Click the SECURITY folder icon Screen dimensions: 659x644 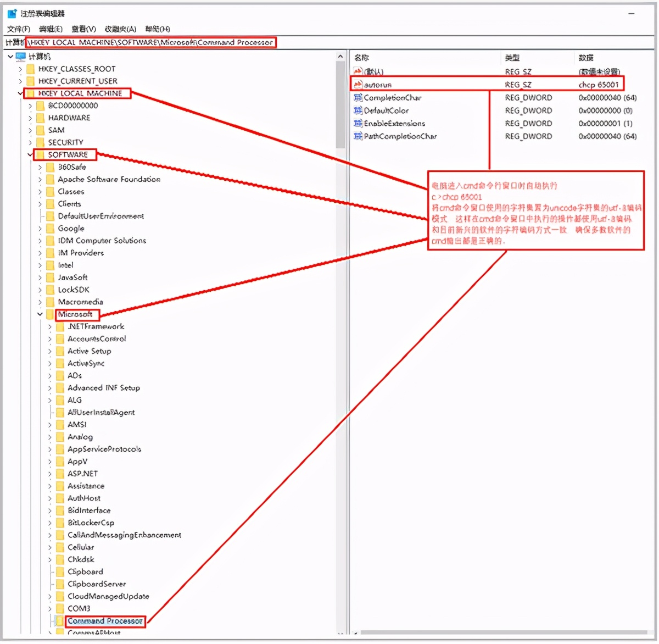pyautogui.click(x=40, y=142)
